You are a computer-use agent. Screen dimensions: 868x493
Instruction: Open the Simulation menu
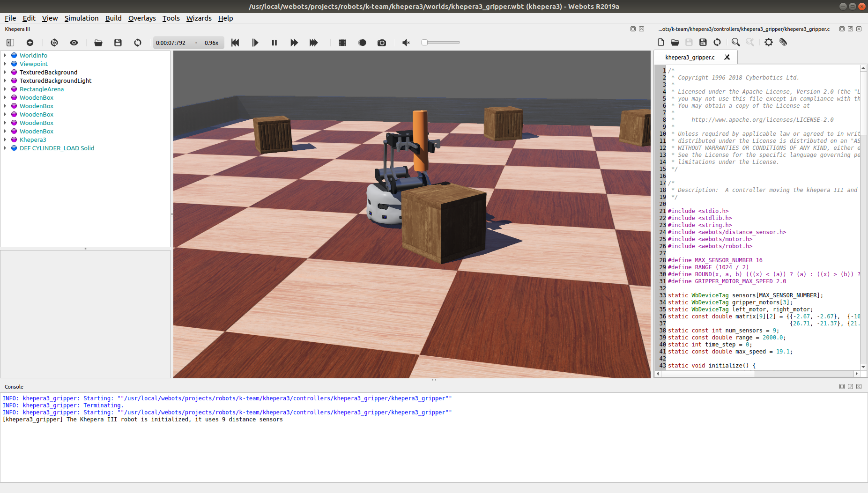pyautogui.click(x=82, y=18)
